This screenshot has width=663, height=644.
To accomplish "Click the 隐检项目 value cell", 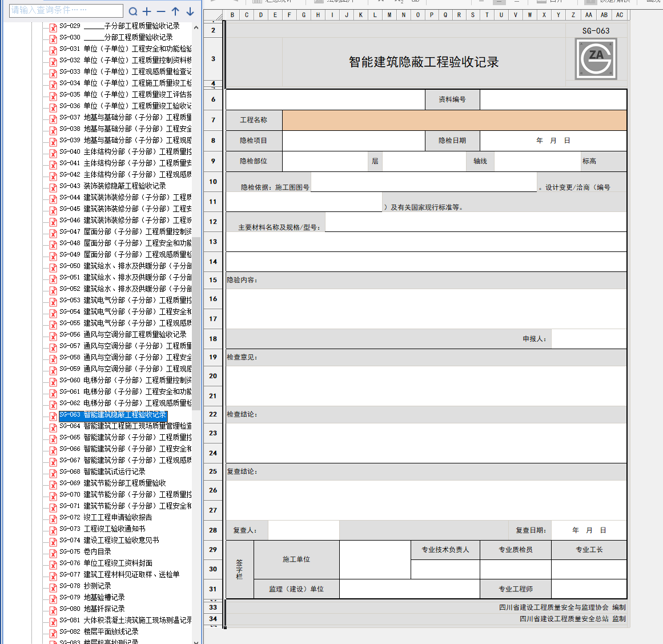I will pyautogui.click(x=353, y=141).
